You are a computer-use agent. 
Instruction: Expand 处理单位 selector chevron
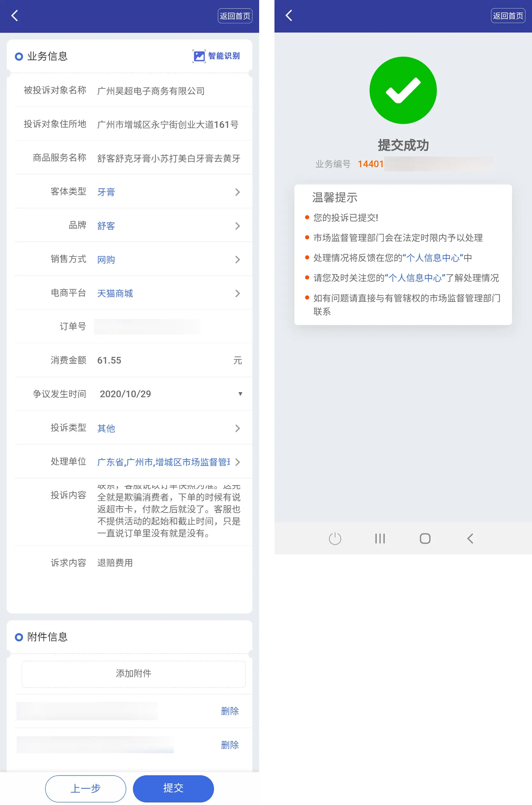(237, 462)
